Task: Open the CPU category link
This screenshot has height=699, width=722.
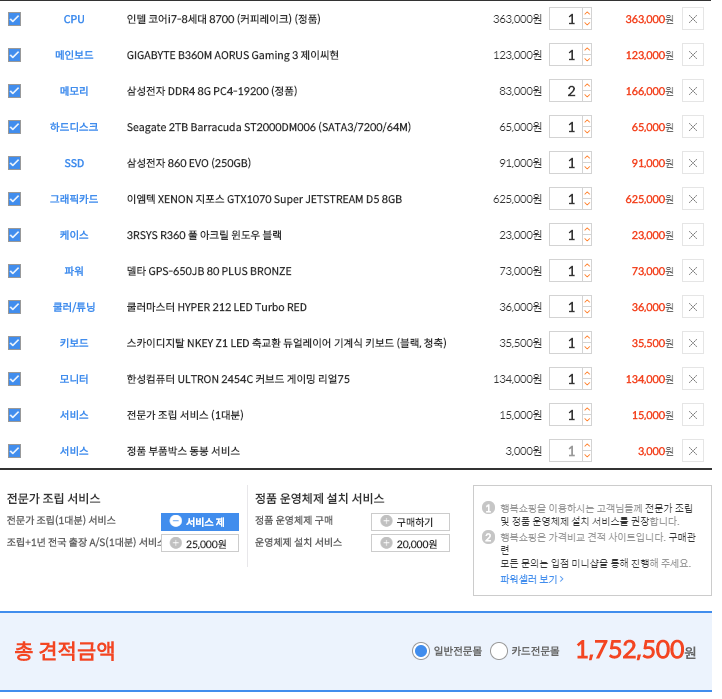Action: [x=74, y=19]
